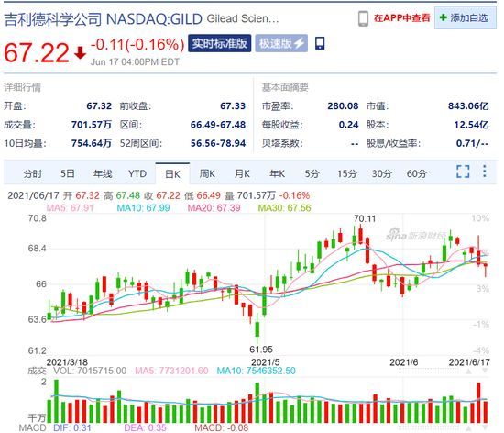Click the MACD DIF: 0.31 label

click(x=72, y=427)
